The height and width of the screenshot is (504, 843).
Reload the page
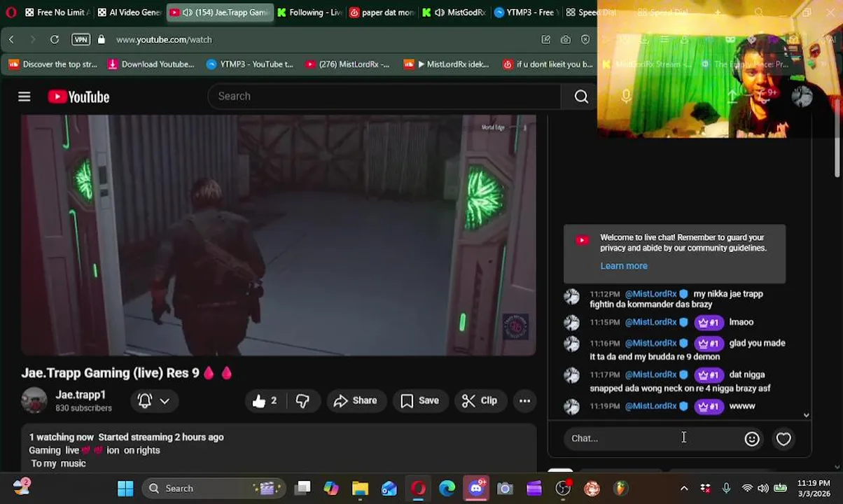pos(55,40)
